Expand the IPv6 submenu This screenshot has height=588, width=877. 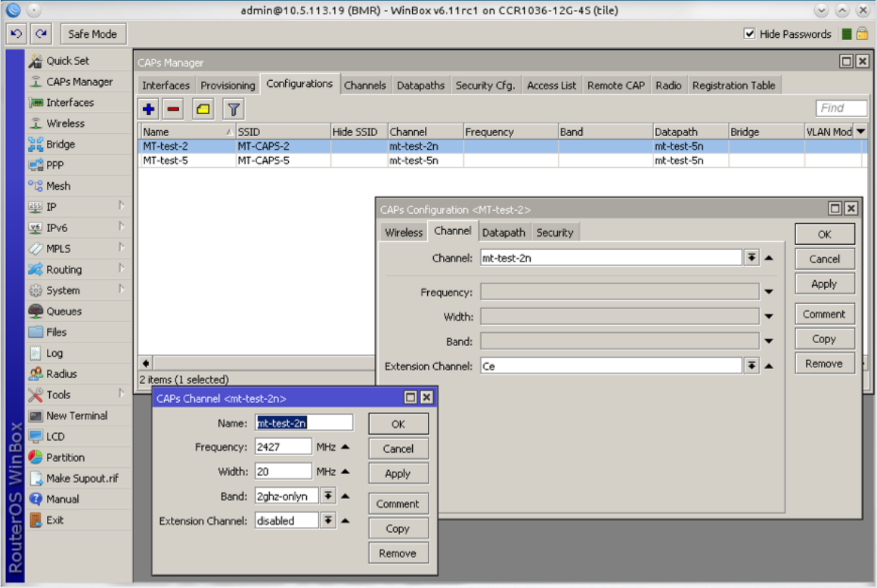(122, 227)
